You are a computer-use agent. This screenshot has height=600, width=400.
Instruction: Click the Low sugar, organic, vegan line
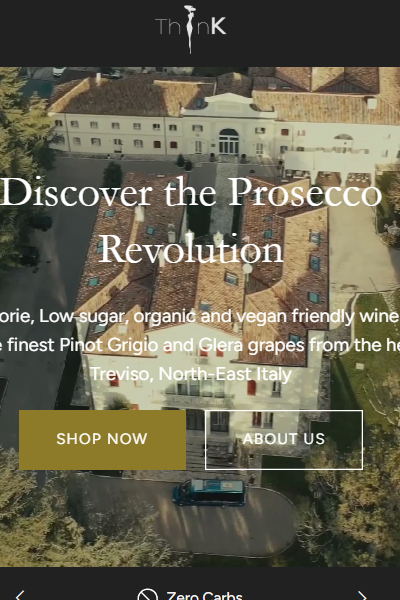click(x=200, y=316)
